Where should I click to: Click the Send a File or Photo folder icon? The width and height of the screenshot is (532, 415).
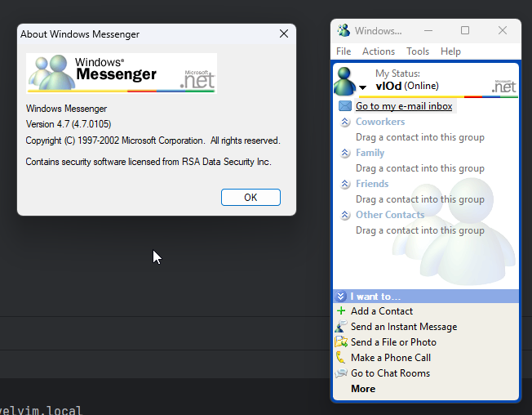(x=341, y=341)
